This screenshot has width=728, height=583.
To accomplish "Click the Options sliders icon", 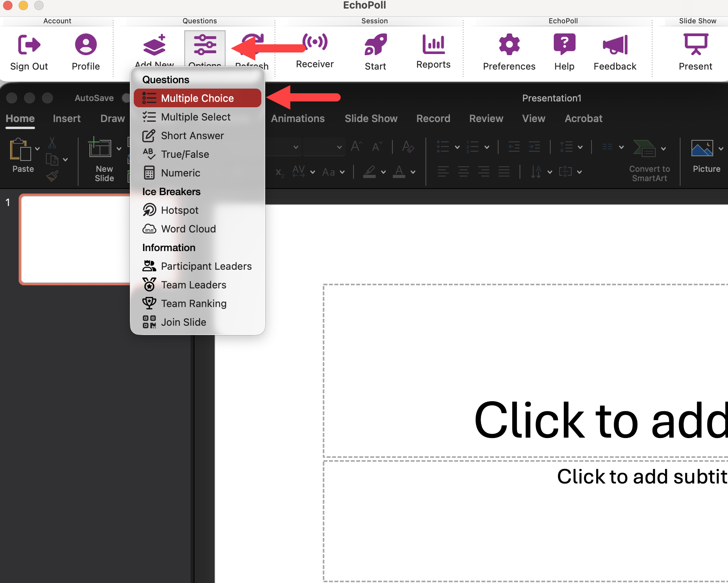I will click(205, 45).
